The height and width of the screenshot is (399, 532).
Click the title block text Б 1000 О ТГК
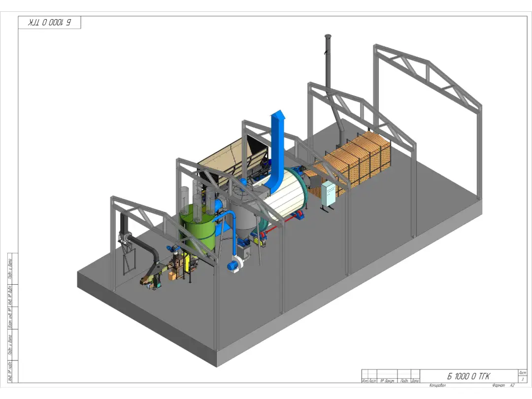(x=468, y=376)
